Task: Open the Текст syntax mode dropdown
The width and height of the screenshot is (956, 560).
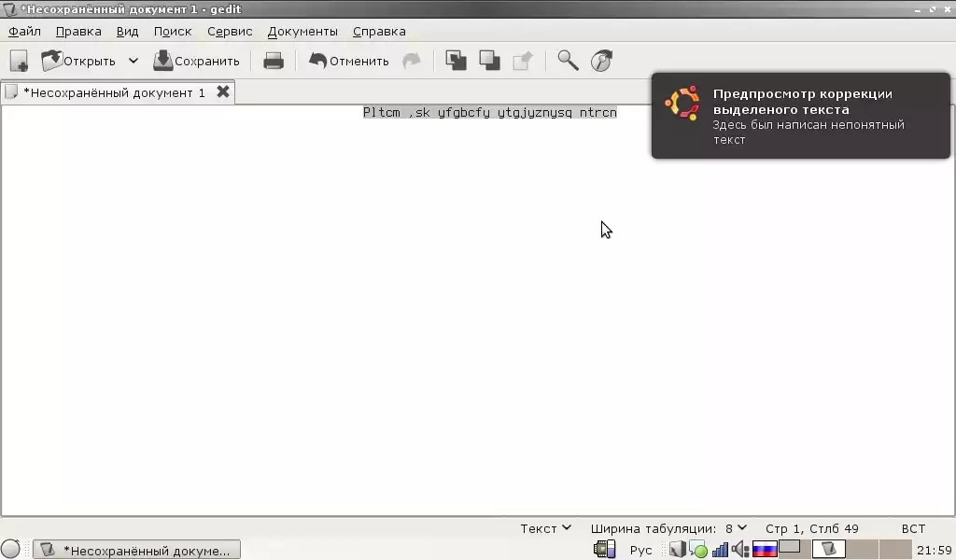Action: [545, 528]
